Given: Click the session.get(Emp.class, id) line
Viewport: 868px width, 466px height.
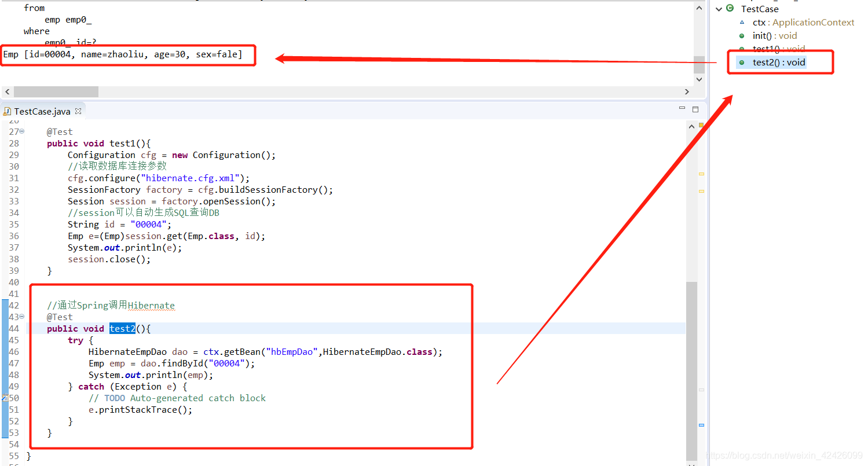Looking at the screenshot, I should coord(167,236).
